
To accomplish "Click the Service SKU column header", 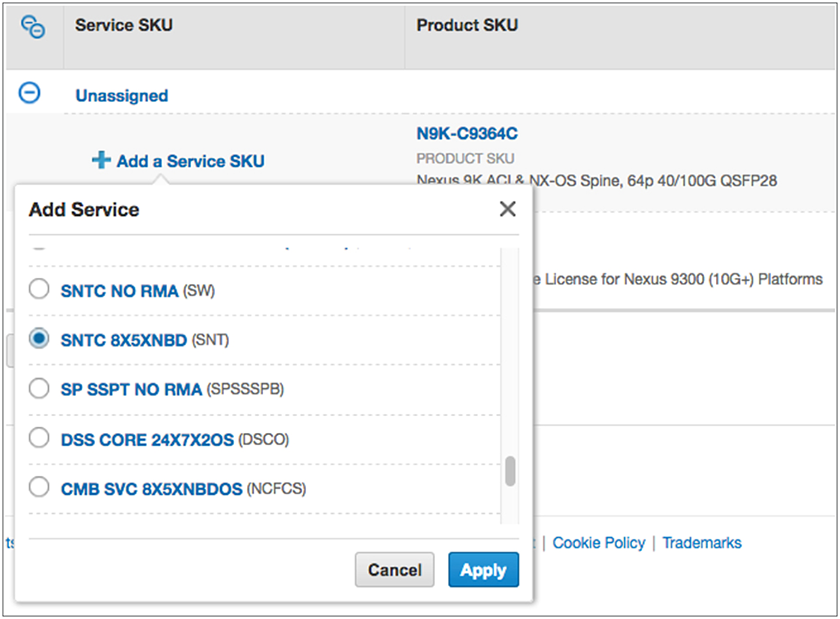I will click(124, 25).
